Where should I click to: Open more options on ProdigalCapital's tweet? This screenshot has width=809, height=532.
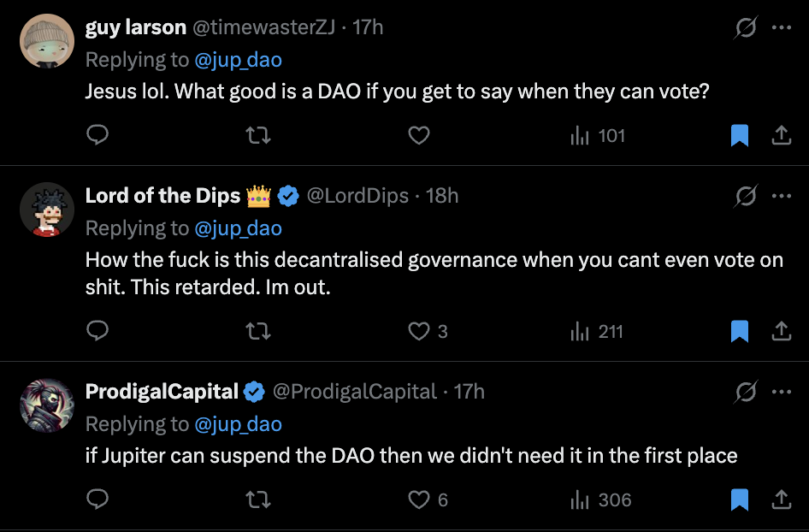[x=781, y=392]
